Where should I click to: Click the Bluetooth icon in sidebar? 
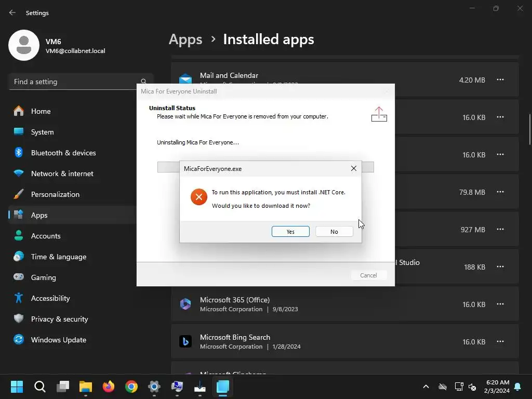pyautogui.click(x=19, y=152)
